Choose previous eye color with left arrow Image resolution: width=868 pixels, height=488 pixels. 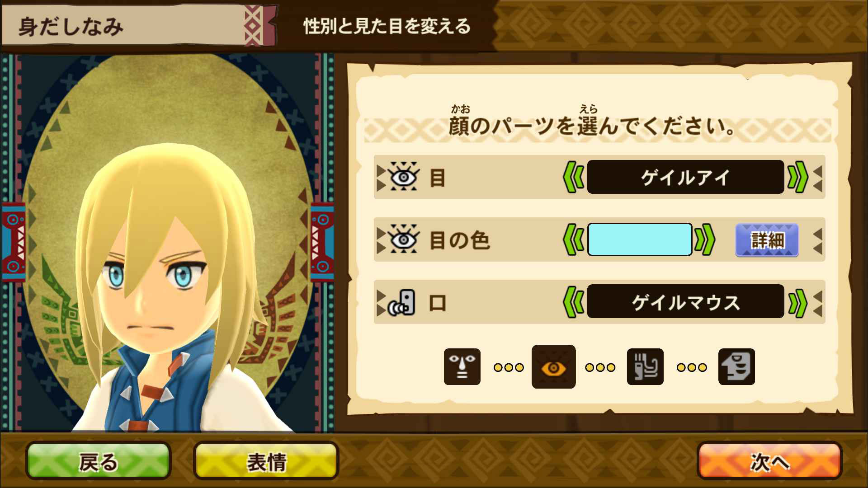574,239
